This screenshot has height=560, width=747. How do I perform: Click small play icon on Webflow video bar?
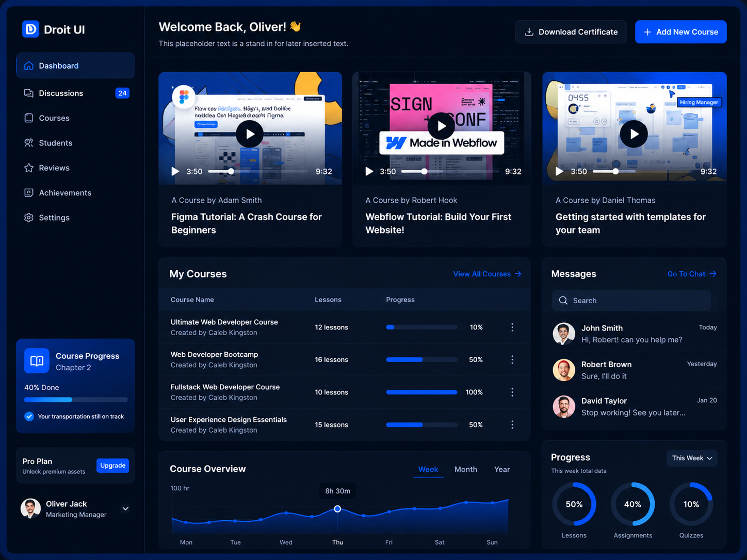[369, 171]
